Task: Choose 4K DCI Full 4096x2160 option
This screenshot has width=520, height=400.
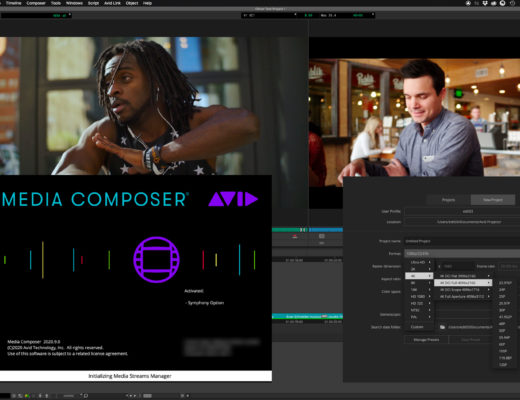Action: (463, 283)
